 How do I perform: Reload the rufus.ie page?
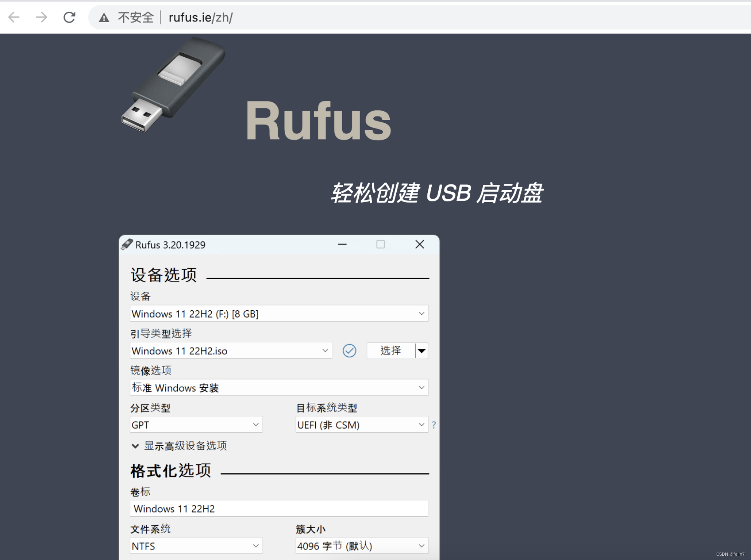pyautogui.click(x=69, y=17)
